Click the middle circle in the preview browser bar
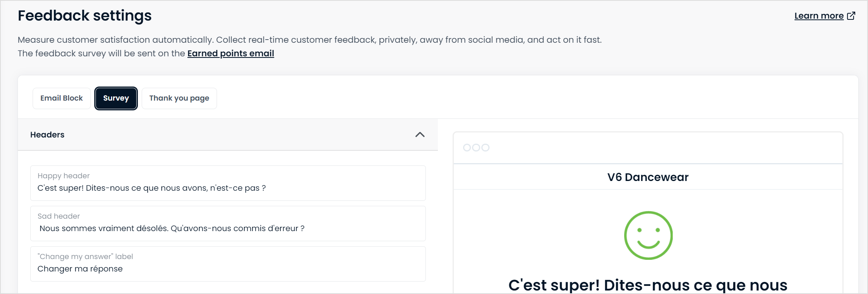This screenshot has width=868, height=294. tap(476, 148)
